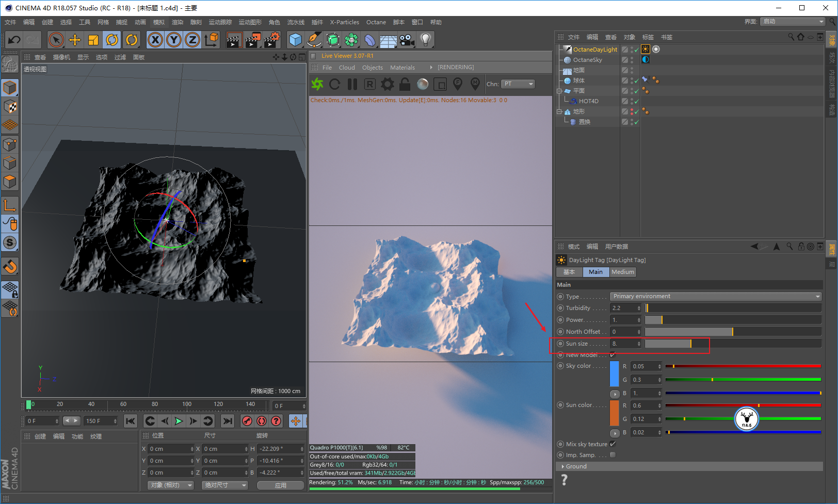Open Octane settings gear icon
The image size is (838, 504).
[x=388, y=84]
